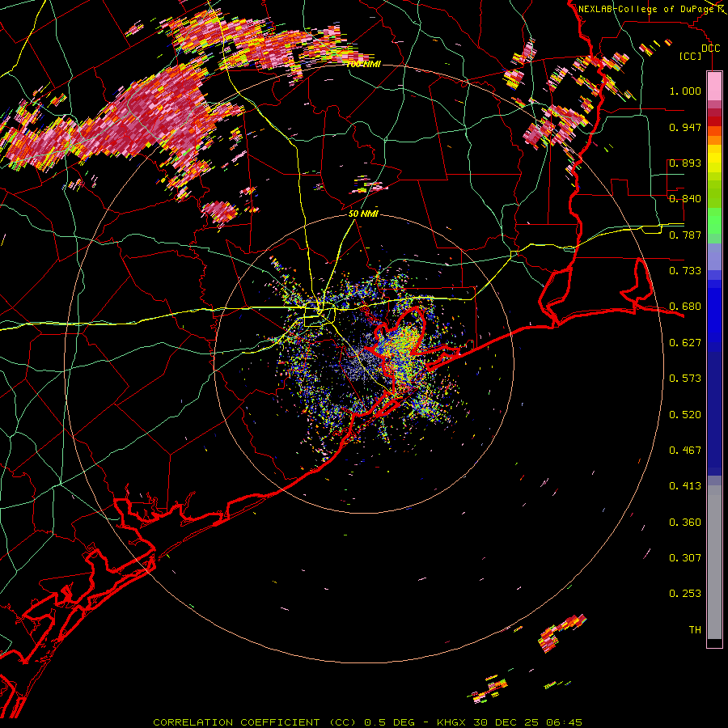This screenshot has width=728, height=728.
Task: Click the [CC] unit label above the color bar
Action: click(691, 56)
